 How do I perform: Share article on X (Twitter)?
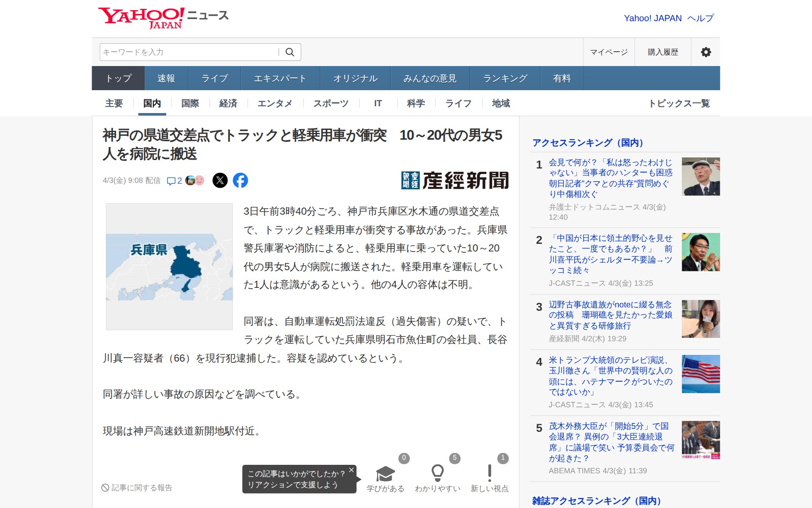(x=220, y=181)
